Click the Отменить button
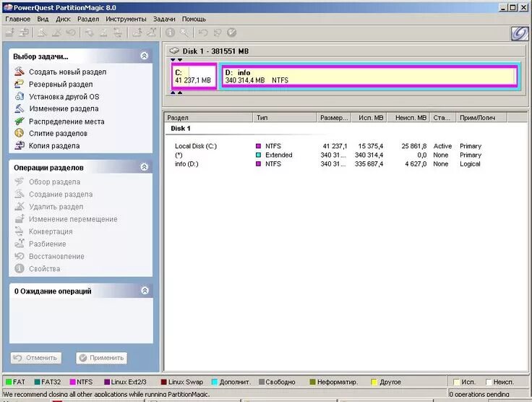Image resolution: width=532 pixels, height=402 pixels. coord(36,358)
